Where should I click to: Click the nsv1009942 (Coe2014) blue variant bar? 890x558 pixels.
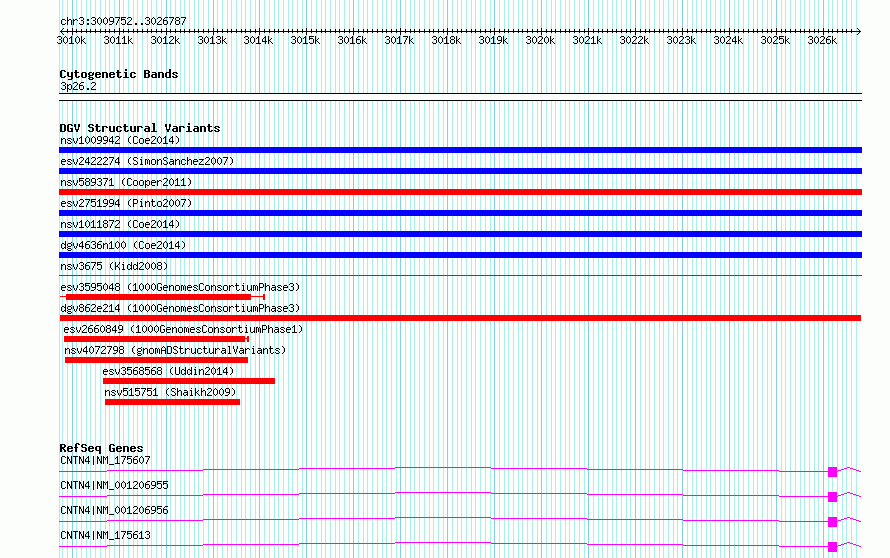tap(460, 150)
